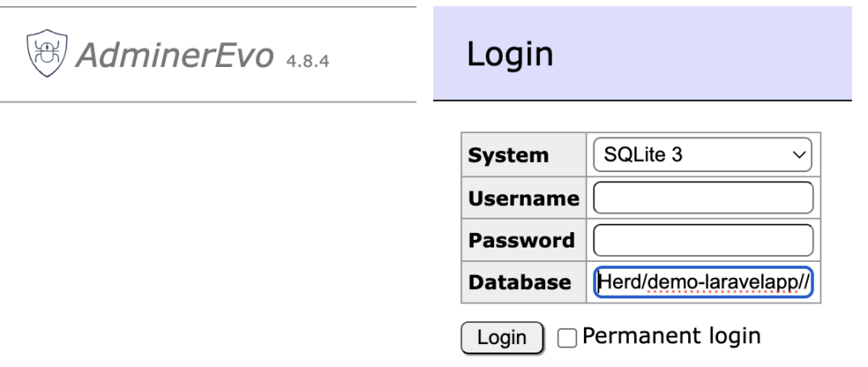
Task: Click the Password row label
Action: click(x=520, y=241)
